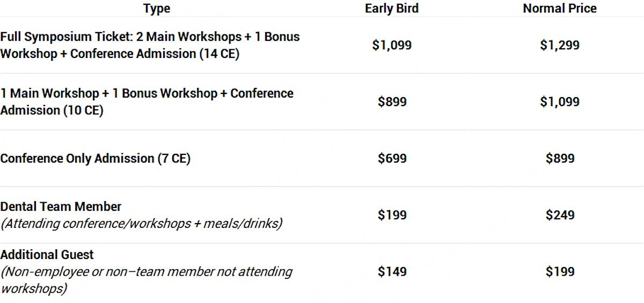The width and height of the screenshot is (644, 303).
Task: Select the Additional Guest label
Action: [x=47, y=255]
